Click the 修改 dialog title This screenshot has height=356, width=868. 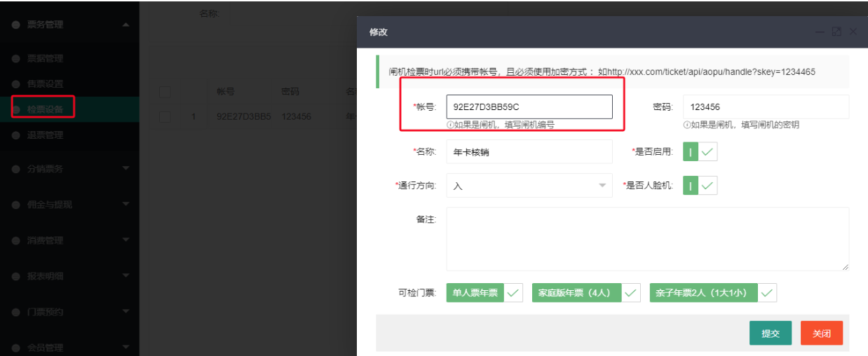tap(379, 32)
